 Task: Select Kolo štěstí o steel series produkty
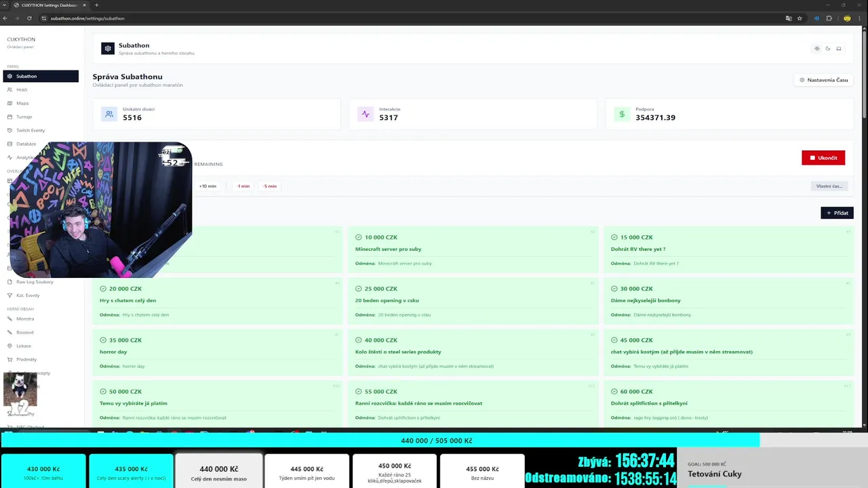[x=398, y=352]
